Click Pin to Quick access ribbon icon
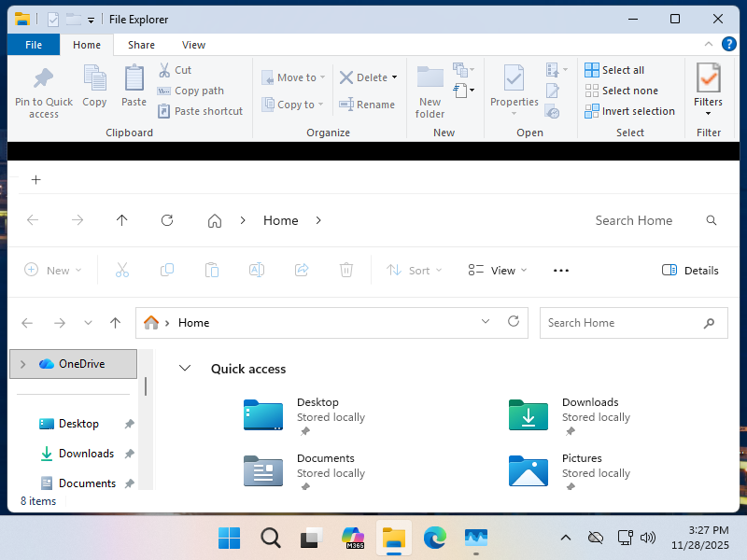Image resolution: width=747 pixels, height=560 pixels. point(43,91)
